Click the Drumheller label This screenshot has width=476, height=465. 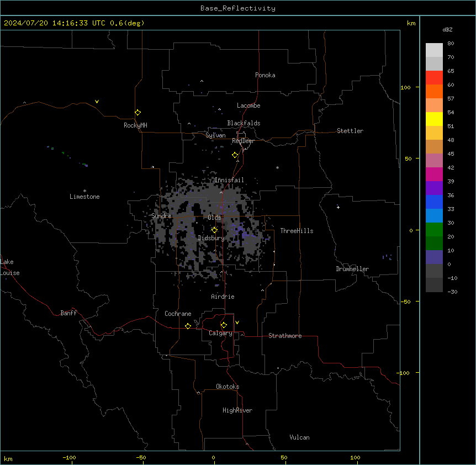tap(352, 269)
